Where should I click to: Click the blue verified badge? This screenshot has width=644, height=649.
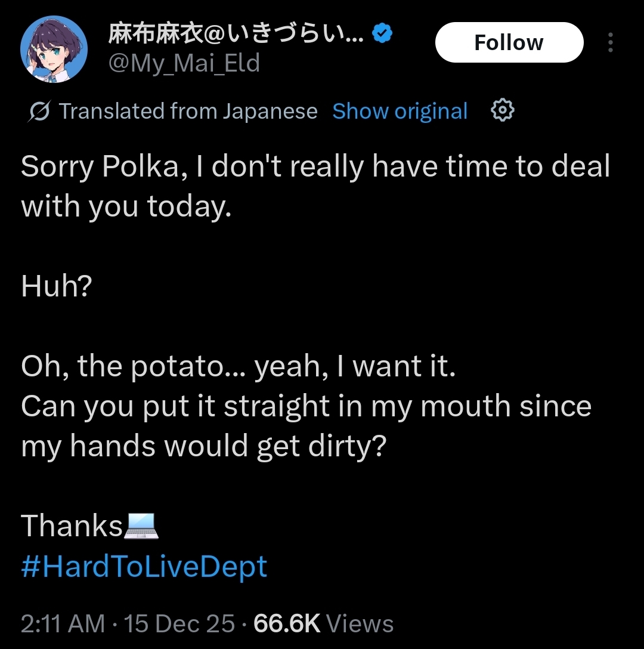[382, 34]
